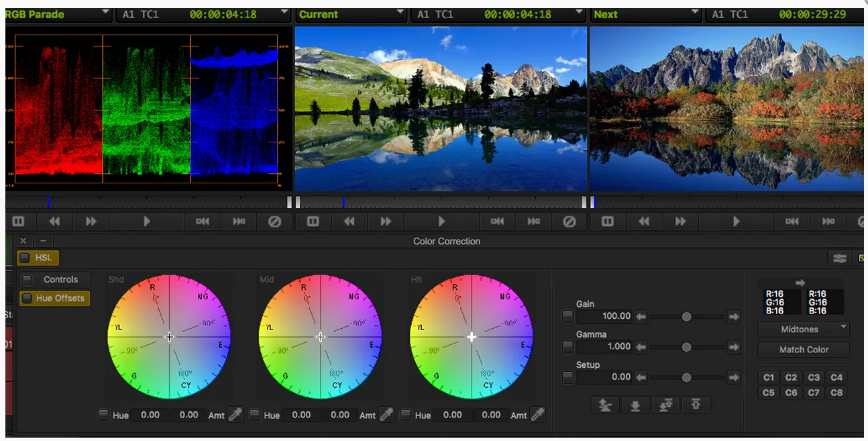Click the Gamma slider handle
Viewport: 868px width, 441px height.
pyautogui.click(x=686, y=347)
